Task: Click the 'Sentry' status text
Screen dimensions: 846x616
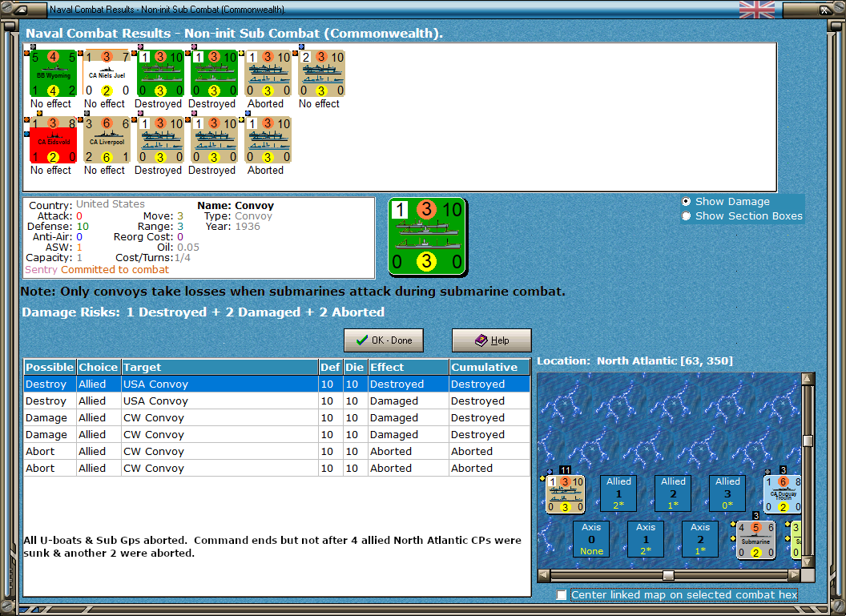Action: point(41,270)
